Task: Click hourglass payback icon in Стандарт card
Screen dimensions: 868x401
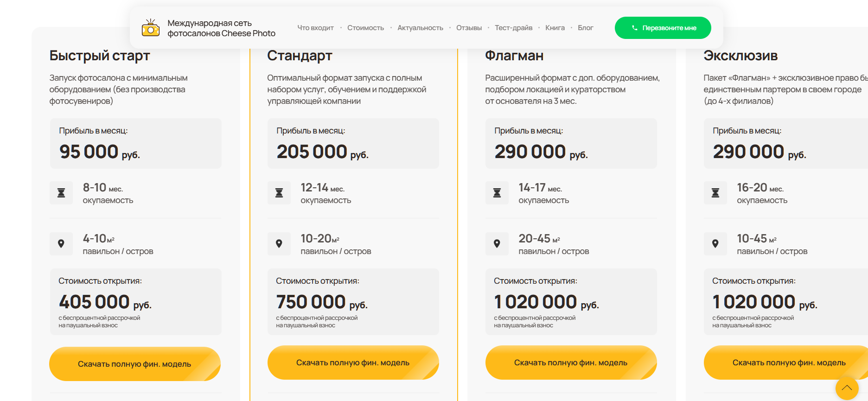Action: [279, 193]
